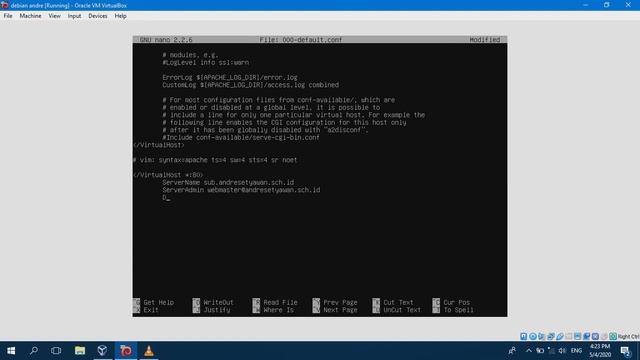Click the VirtualBox icon in the title bar
The width and height of the screenshot is (640, 360).
(5, 5)
